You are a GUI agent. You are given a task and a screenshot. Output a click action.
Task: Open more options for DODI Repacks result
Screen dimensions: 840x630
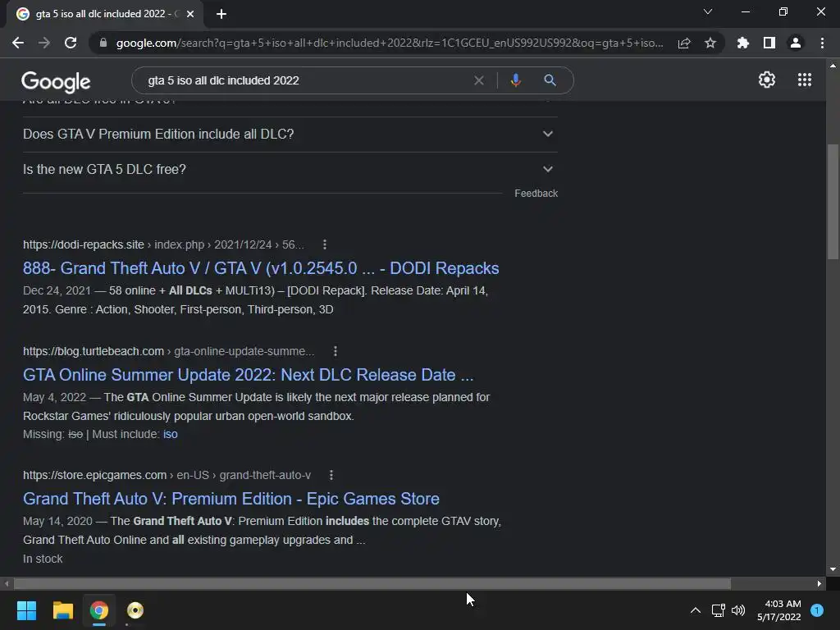point(325,244)
